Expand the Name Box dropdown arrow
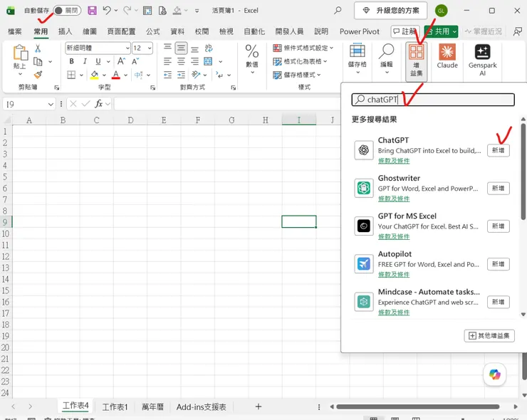This screenshot has height=420, width=527. [51, 104]
